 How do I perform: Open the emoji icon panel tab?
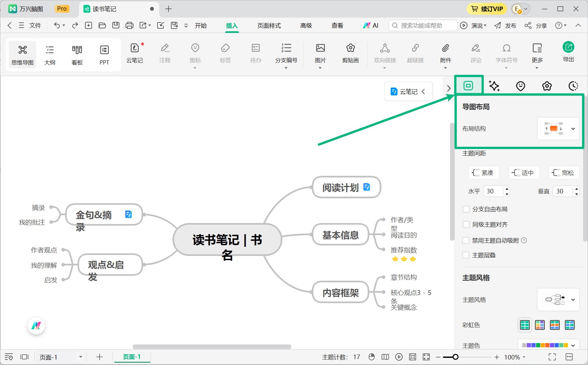coord(521,86)
